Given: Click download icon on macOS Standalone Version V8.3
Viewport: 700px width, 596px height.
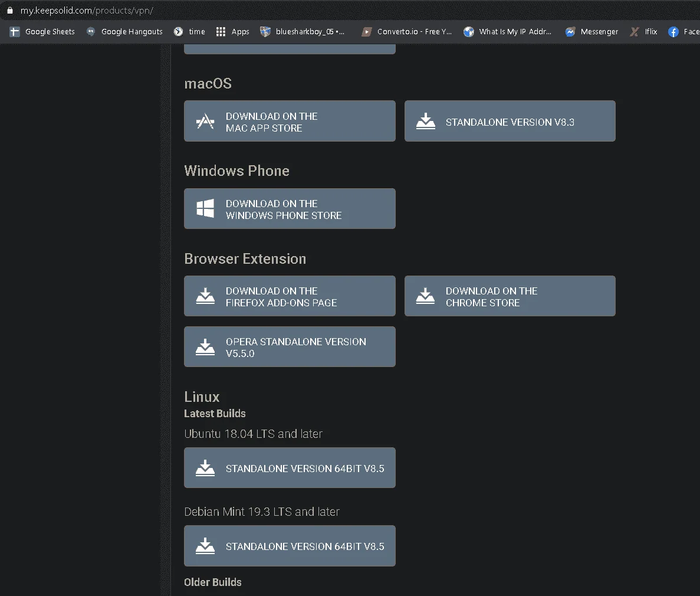Looking at the screenshot, I should pyautogui.click(x=425, y=121).
